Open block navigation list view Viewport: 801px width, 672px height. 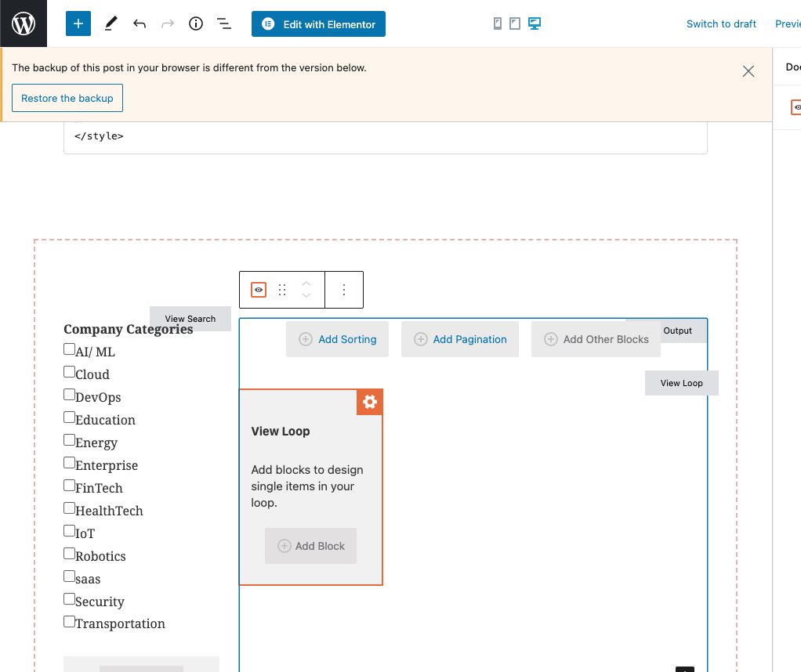223,23
